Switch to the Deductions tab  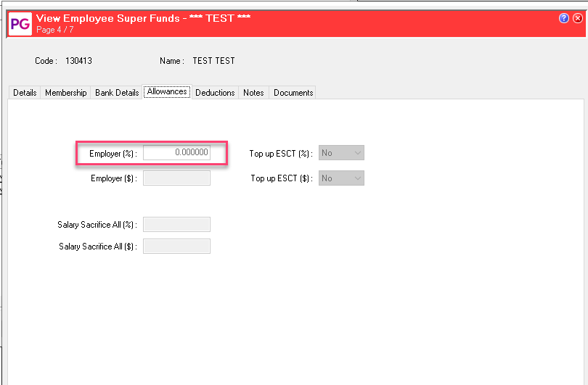215,93
